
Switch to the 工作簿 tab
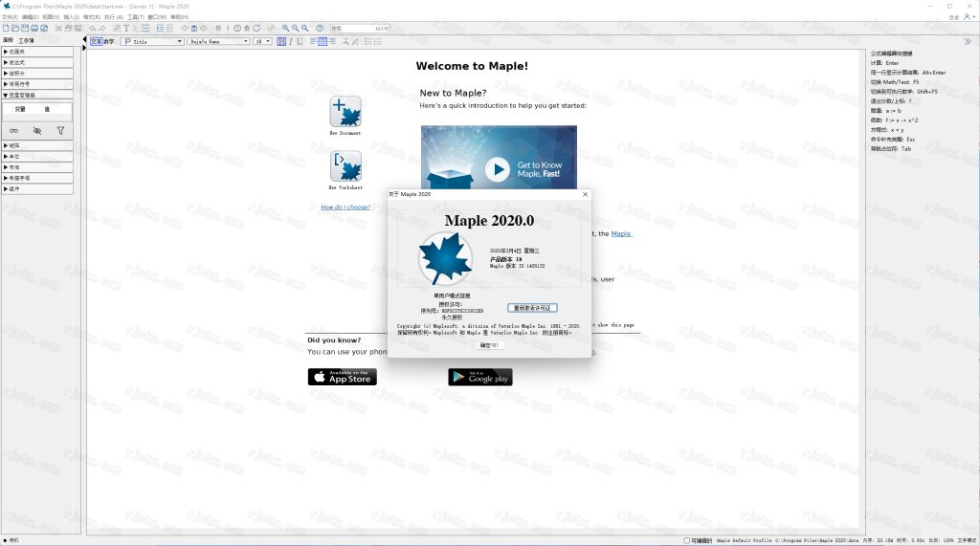(27, 40)
